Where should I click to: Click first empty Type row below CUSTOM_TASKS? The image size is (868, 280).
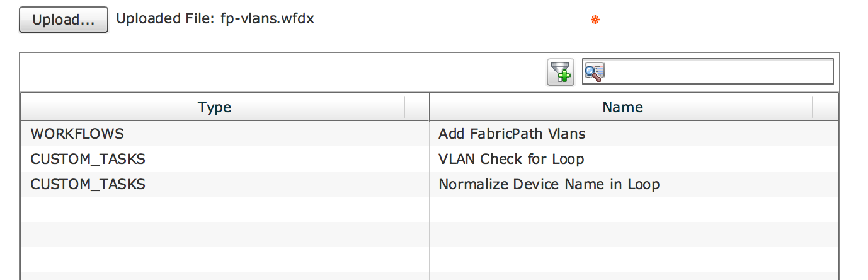[x=225, y=209]
